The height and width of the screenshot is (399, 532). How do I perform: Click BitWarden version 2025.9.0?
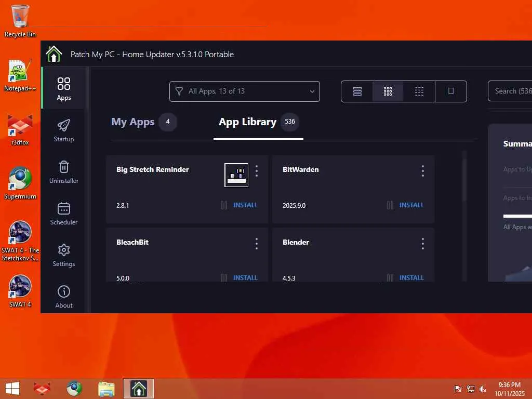point(294,205)
